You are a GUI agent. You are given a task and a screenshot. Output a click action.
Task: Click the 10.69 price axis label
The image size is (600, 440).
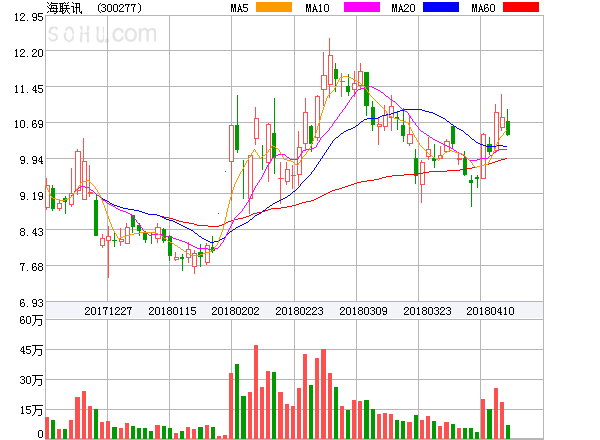pos(29,124)
